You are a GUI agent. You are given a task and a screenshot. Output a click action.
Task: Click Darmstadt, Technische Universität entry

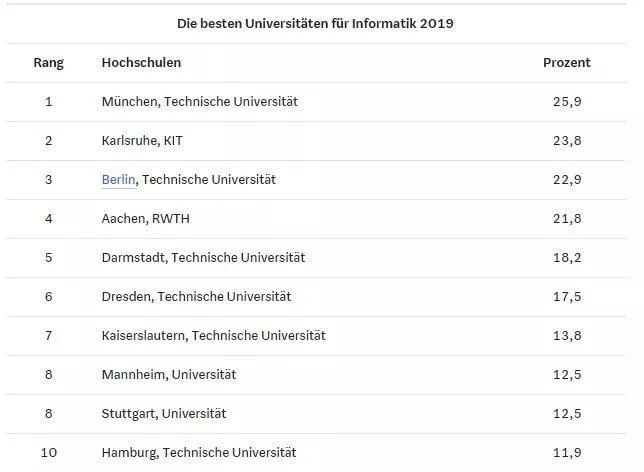pyautogui.click(x=203, y=258)
